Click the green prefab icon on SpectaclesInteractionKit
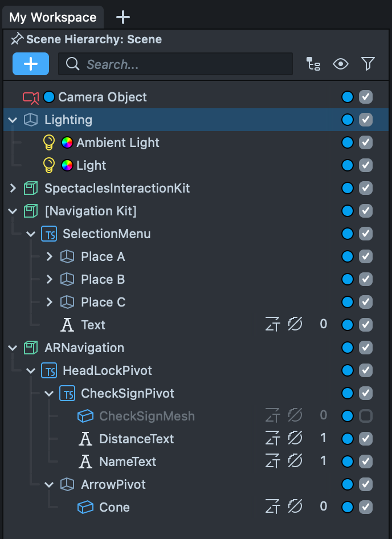Screen dimensions: 392x539 point(31,189)
